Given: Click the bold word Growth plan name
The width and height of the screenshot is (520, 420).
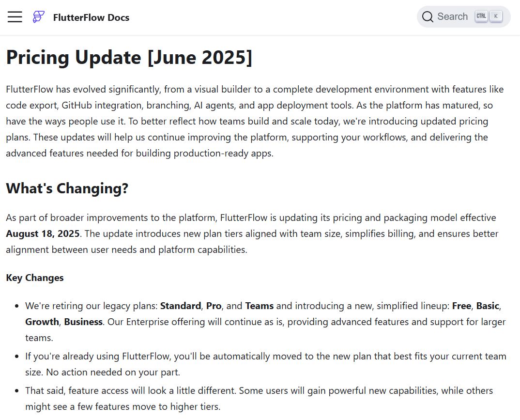Looking at the screenshot, I should (x=42, y=322).
